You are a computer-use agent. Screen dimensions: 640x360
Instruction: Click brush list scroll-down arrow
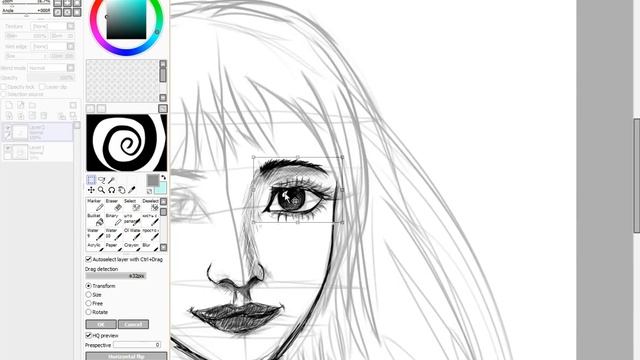[x=163, y=247]
